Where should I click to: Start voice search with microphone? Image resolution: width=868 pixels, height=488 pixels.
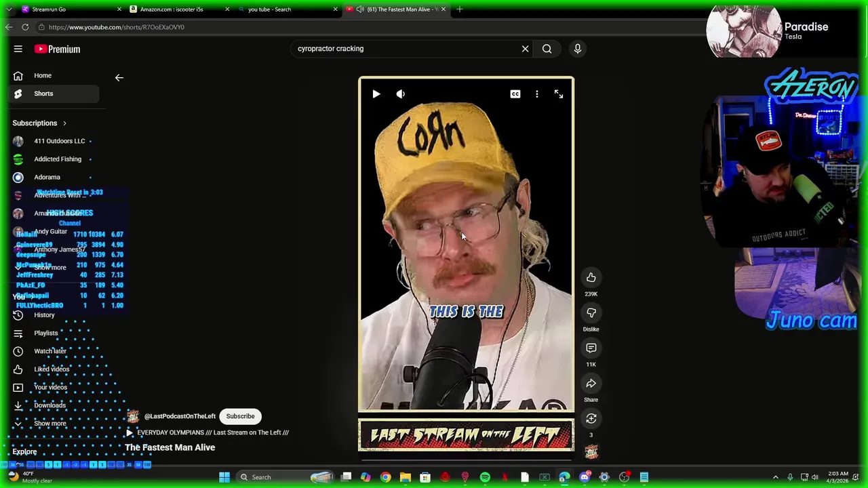578,49
